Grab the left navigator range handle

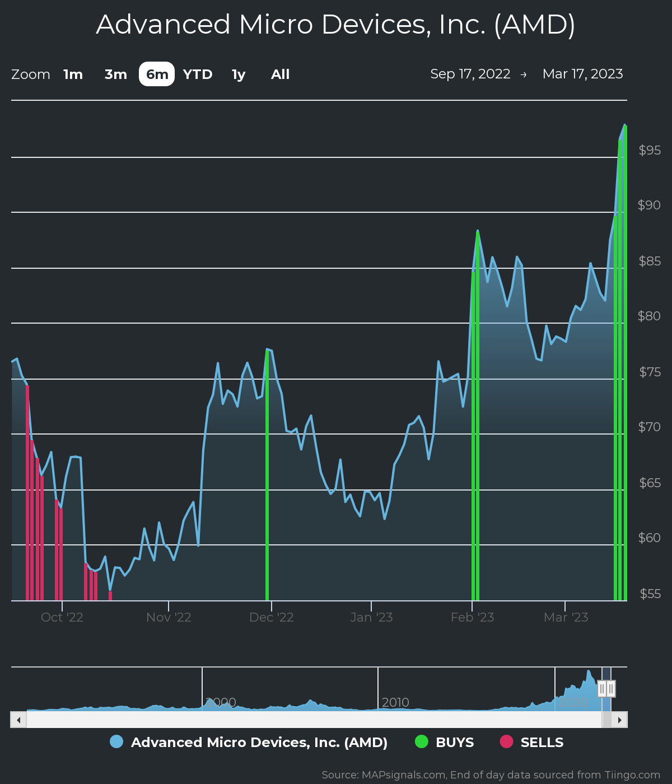coord(602,689)
